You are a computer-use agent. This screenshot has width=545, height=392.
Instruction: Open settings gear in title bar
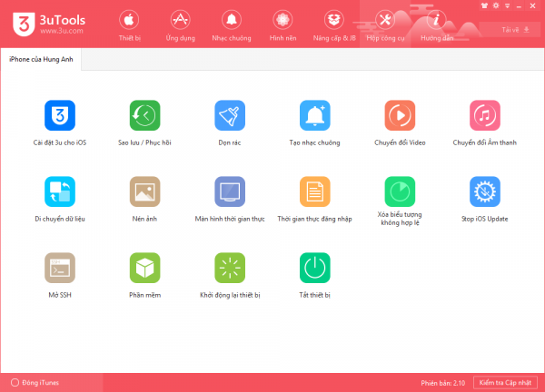pos(496,5)
